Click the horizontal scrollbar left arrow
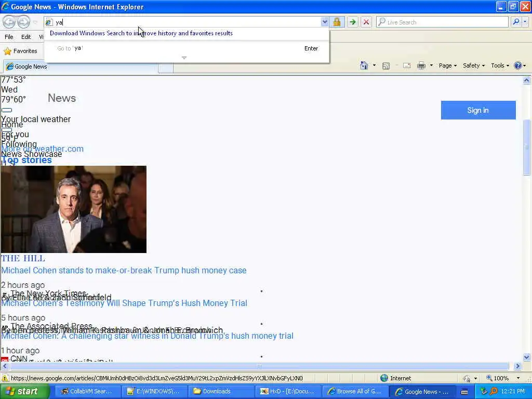Viewport: 532px width, 399px height. tap(4, 366)
